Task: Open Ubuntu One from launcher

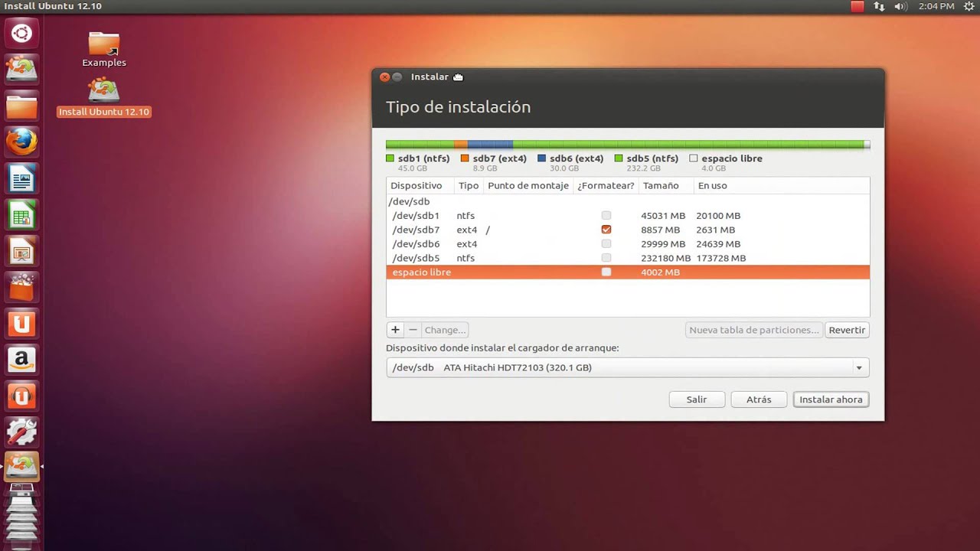Action: tap(21, 324)
